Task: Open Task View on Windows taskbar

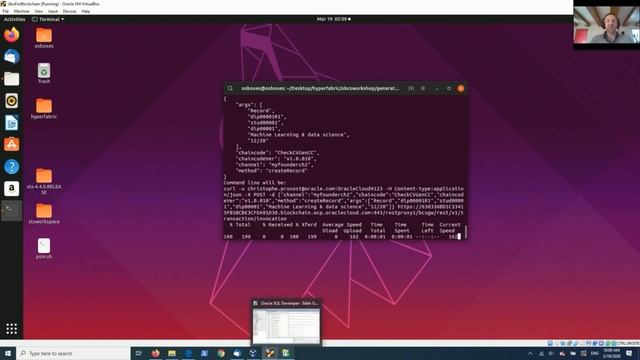Action: coord(139,353)
